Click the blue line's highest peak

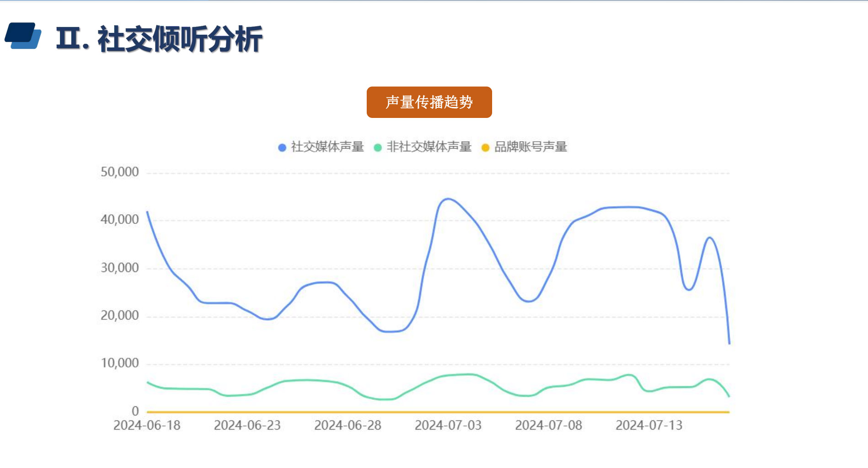448,199
